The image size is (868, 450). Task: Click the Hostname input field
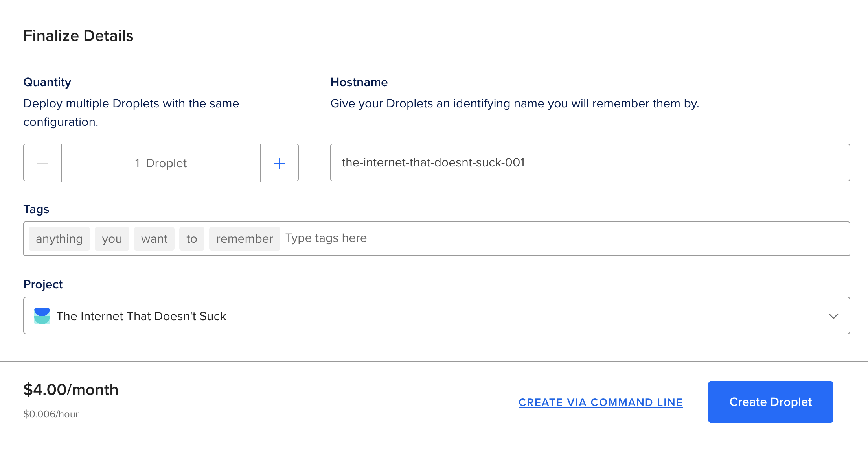[590, 162]
